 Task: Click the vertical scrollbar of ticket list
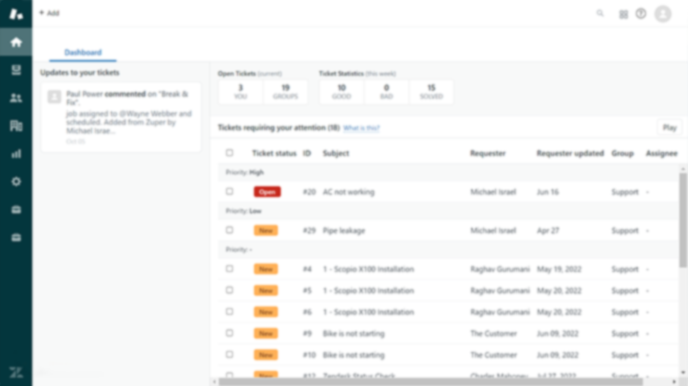click(x=683, y=219)
